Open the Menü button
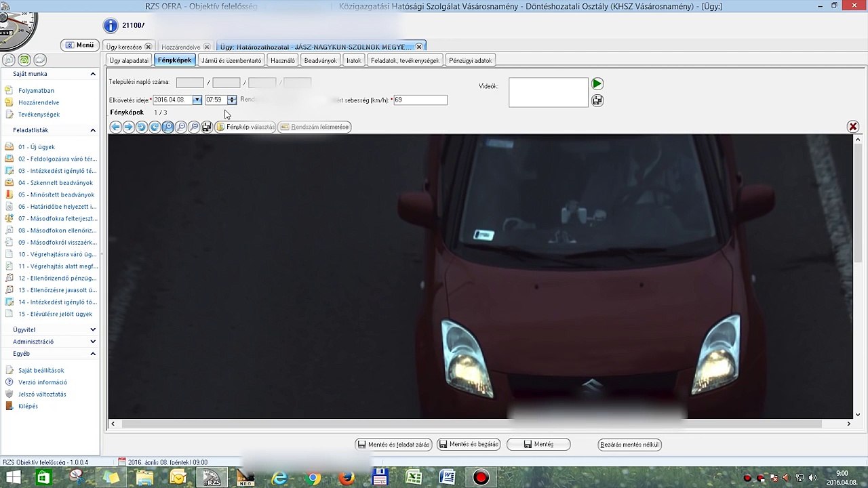This screenshot has width=868, height=488. pos(79,45)
